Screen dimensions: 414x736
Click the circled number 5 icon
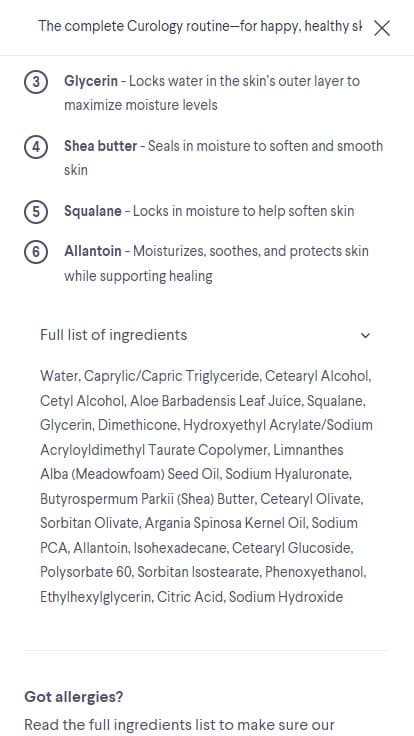36,212
